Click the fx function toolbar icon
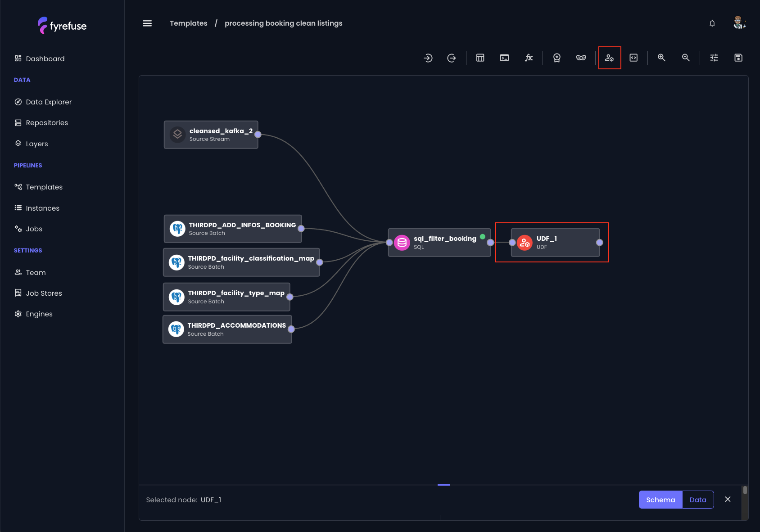 tap(529, 58)
